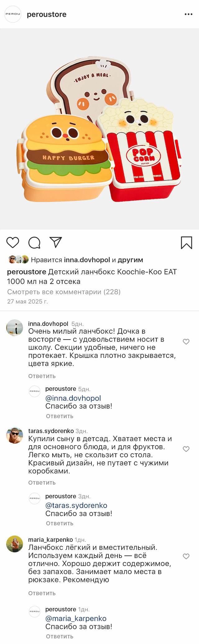Open comments via speech bubble icon

click(35, 243)
